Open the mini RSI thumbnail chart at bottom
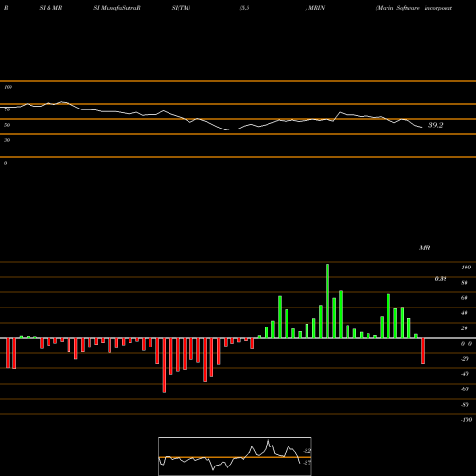 tap(235, 456)
